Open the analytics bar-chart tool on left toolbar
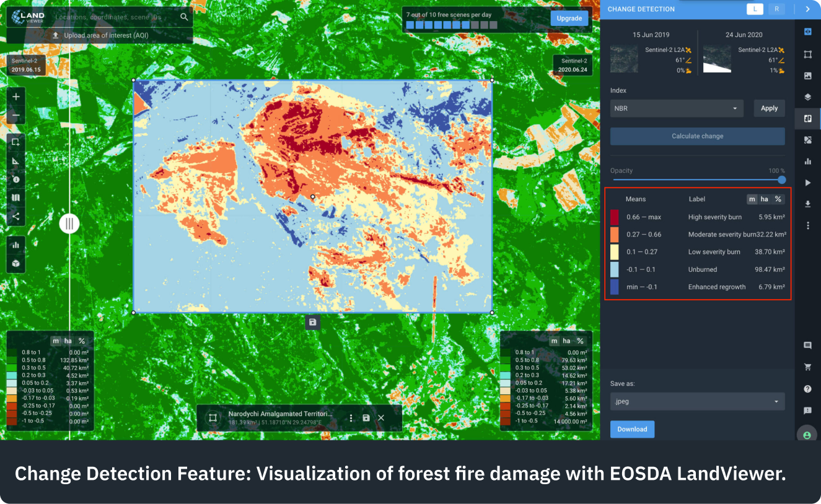The height and width of the screenshot is (504, 821). (16, 246)
